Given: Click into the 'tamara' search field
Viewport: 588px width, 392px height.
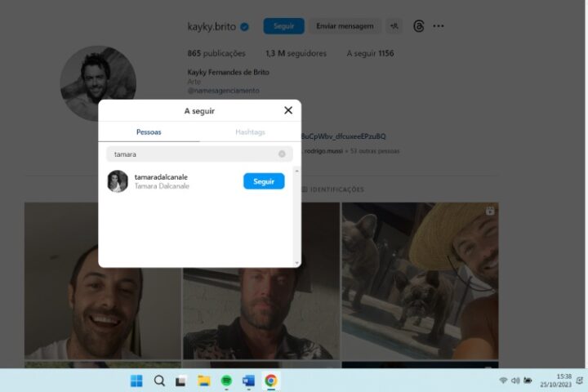Looking at the screenshot, I should [x=192, y=154].
